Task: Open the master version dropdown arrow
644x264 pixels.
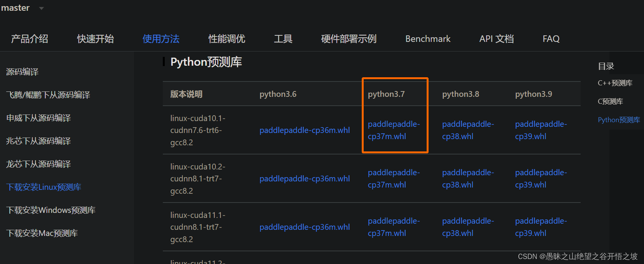Action: 41,8
